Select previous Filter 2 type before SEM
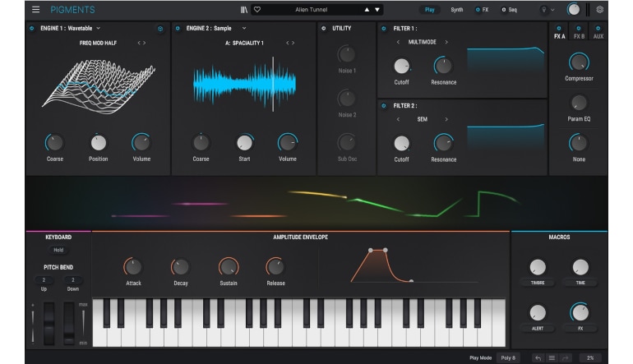This screenshot has width=633, height=364. [398, 119]
